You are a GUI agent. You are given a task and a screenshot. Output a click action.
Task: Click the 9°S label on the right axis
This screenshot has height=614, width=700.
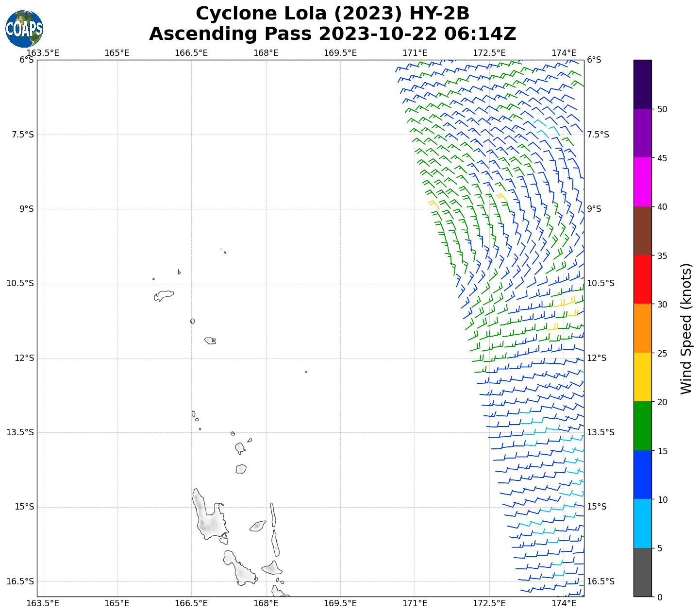tap(594, 209)
